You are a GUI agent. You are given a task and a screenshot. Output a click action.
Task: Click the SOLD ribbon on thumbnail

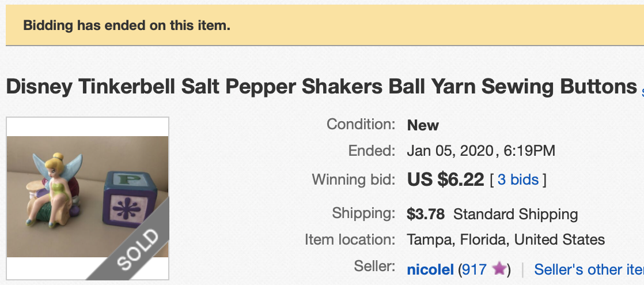coord(137,249)
